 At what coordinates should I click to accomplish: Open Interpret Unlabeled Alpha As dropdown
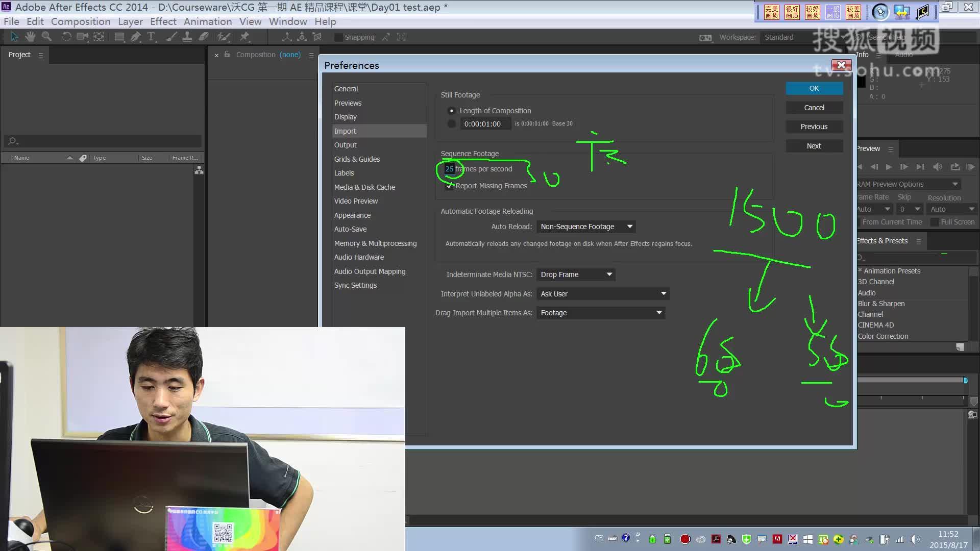click(603, 294)
